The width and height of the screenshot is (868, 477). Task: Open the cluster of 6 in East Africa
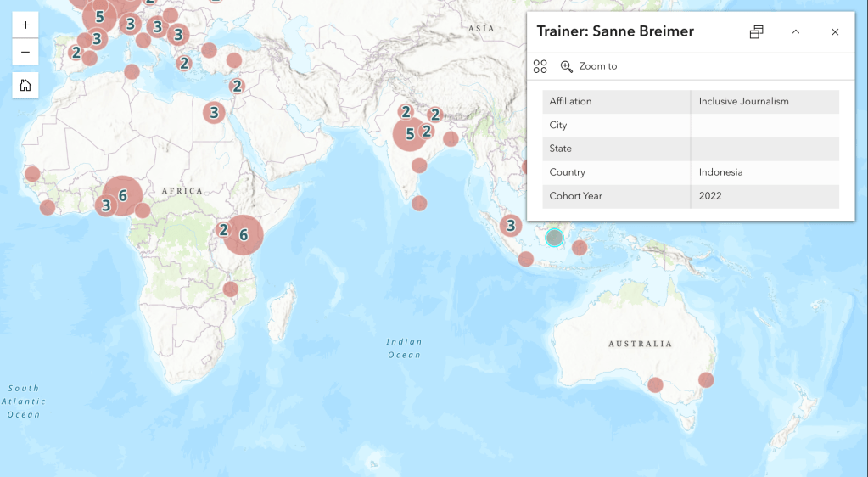pyautogui.click(x=244, y=235)
